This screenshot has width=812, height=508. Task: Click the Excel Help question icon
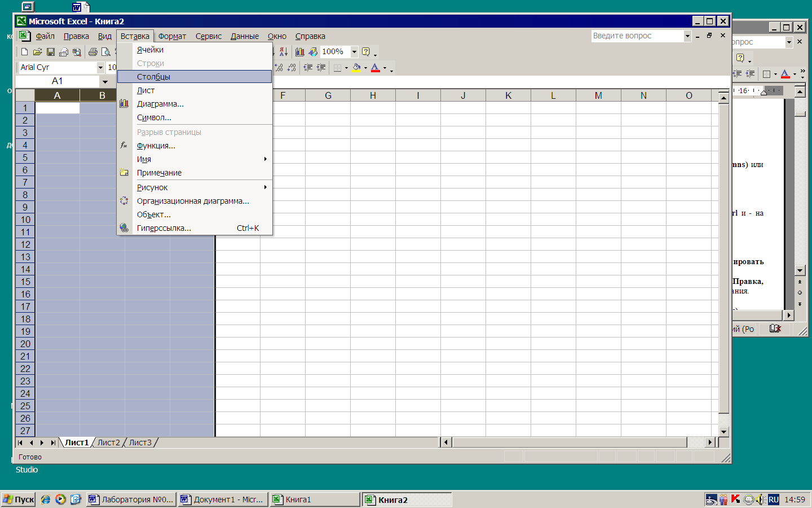click(366, 52)
